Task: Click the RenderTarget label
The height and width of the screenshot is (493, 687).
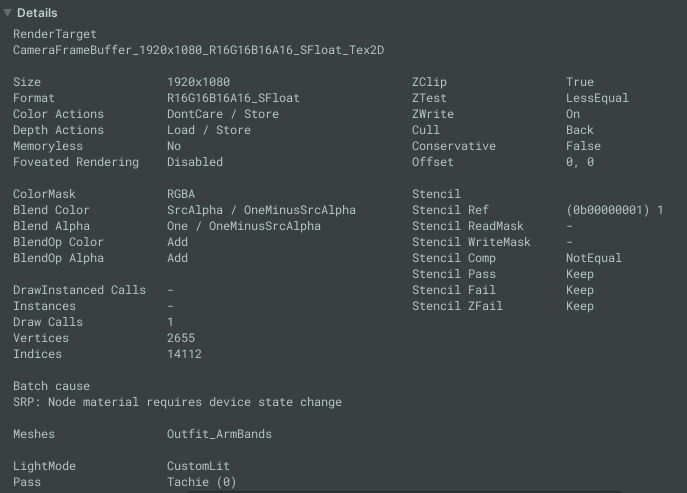Action: (55, 34)
